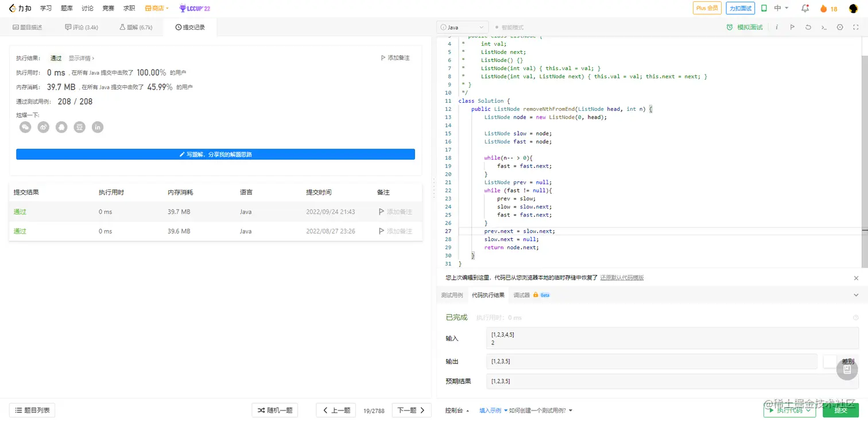Open the user avatar menu
This screenshot has width=868, height=422.
point(853,9)
